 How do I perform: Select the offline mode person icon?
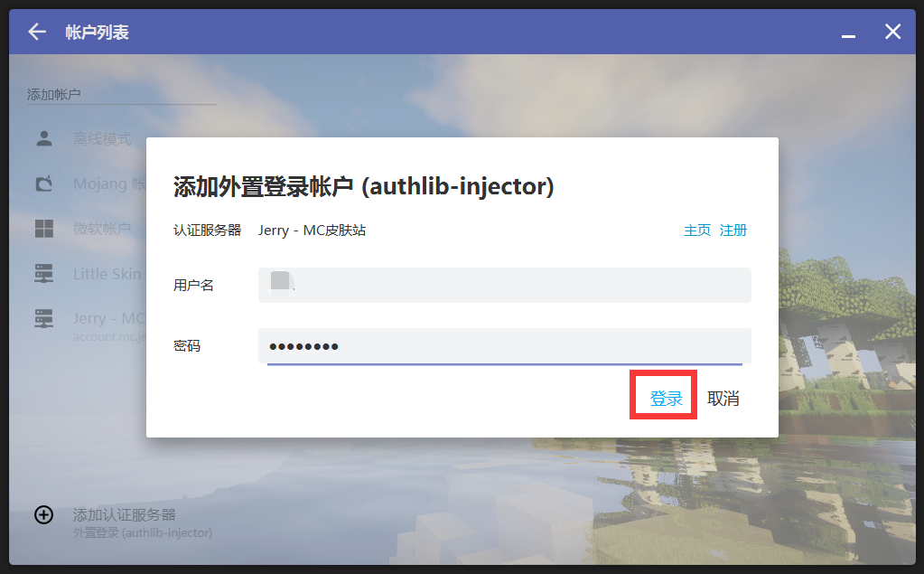44,138
